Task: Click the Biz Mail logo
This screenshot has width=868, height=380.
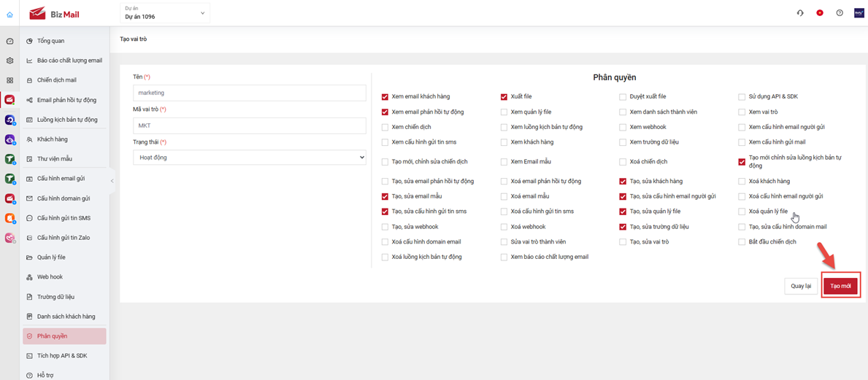Action: tap(55, 14)
